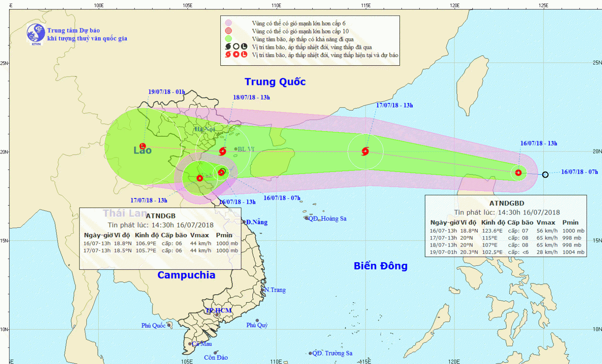The height and width of the screenshot is (364, 602).
Task: Click the 17/07/18 - 13h label near 115E
Action: 394,105
